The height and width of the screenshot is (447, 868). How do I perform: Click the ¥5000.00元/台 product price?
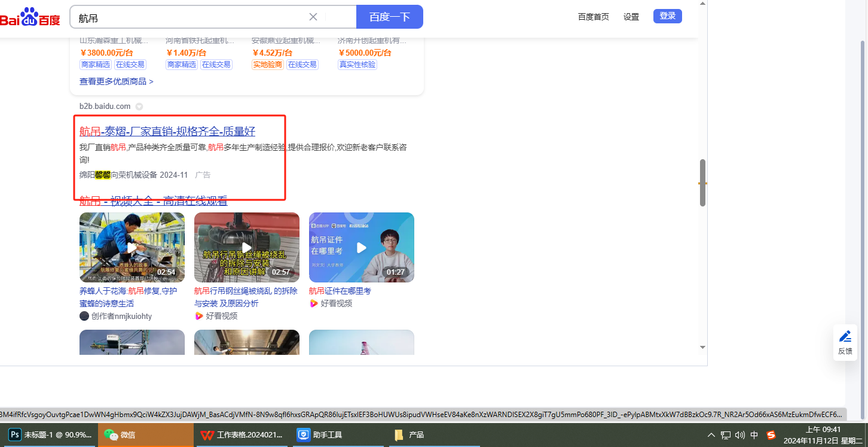coord(365,53)
